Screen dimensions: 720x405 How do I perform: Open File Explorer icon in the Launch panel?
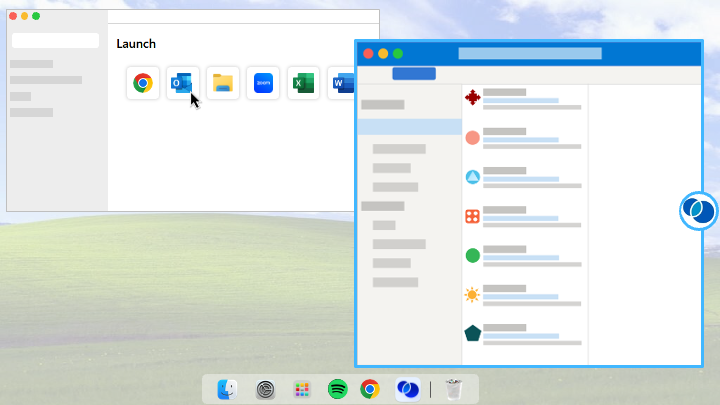(x=223, y=83)
